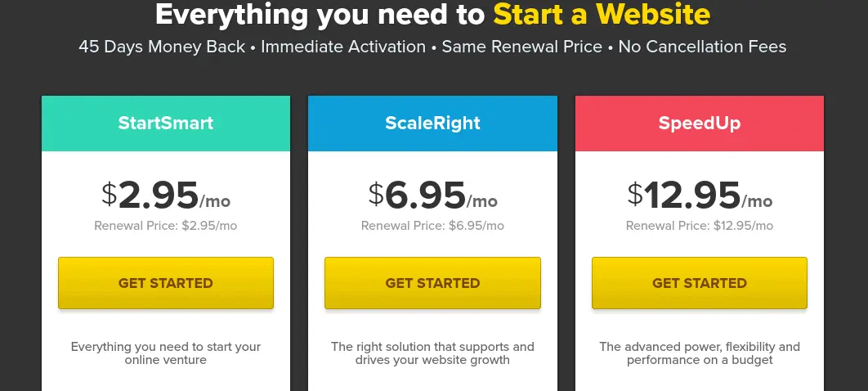Select the green StartSmart plan header
868x391 pixels.
click(165, 124)
